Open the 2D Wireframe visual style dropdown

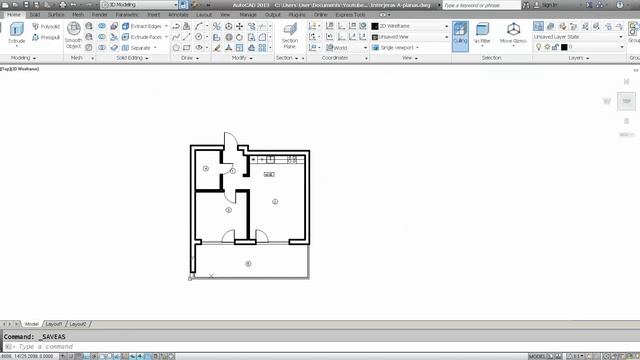point(410,26)
